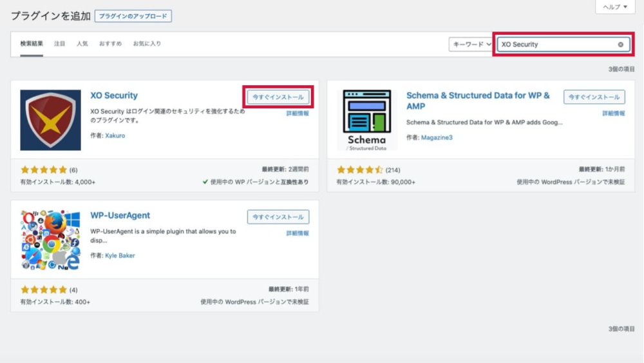This screenshot has height=363, width=644.
Task: Switch to the 注目 tab
Action: [59, 44]
